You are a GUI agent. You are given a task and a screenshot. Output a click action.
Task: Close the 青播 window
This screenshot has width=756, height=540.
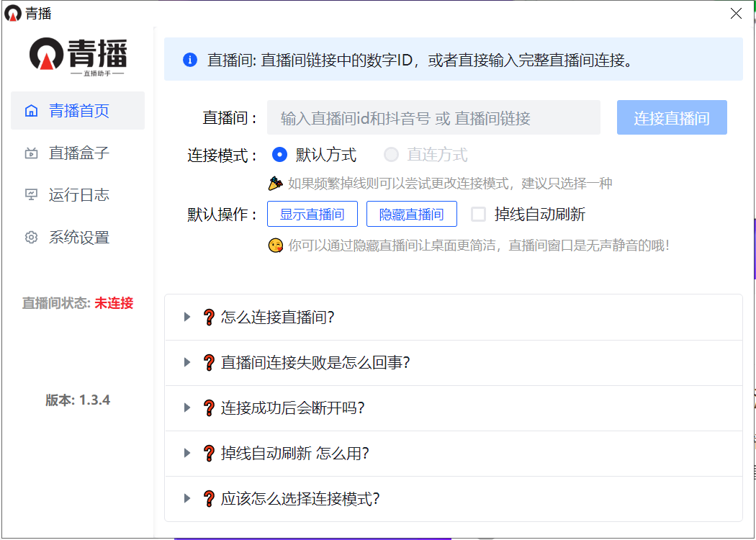(x=737, y=13)
